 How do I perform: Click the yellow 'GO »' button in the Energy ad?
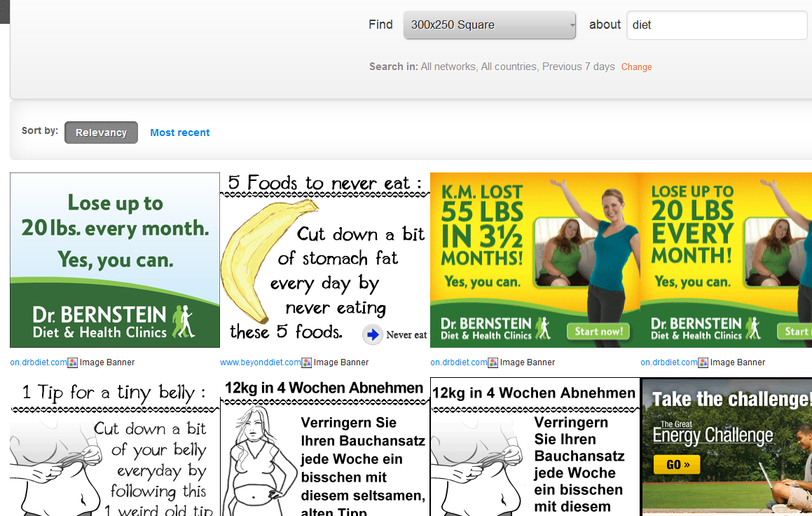coord(677,465)
